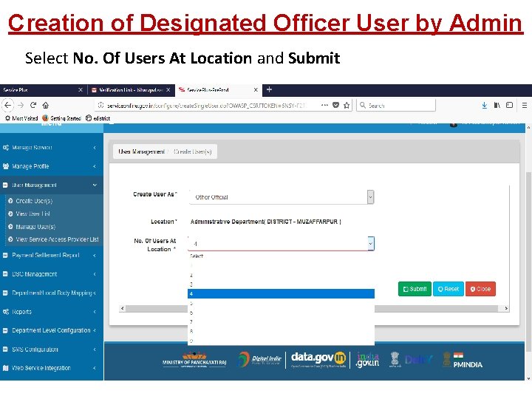The height and width of the screenshot is (399, 532).
Task: Open the edistrict bookmark
Action: pyautogui.click(x=98, y=118)
